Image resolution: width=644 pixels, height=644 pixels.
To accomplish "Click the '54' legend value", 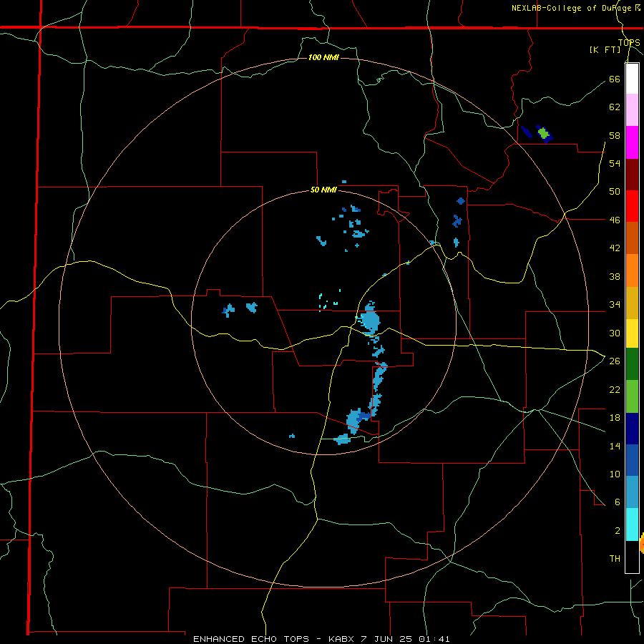I will pos(615,163).
